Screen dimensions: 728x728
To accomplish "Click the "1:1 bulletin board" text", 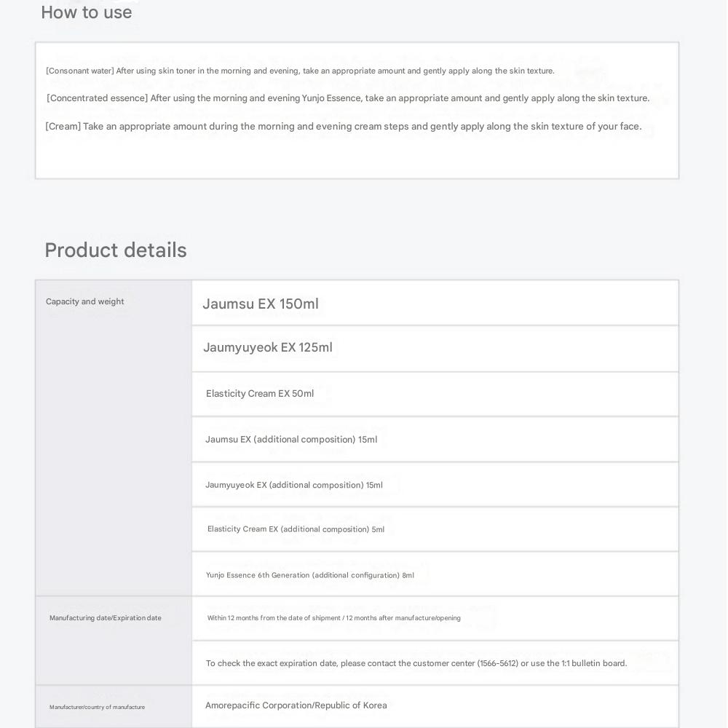I will click(594, 663).
